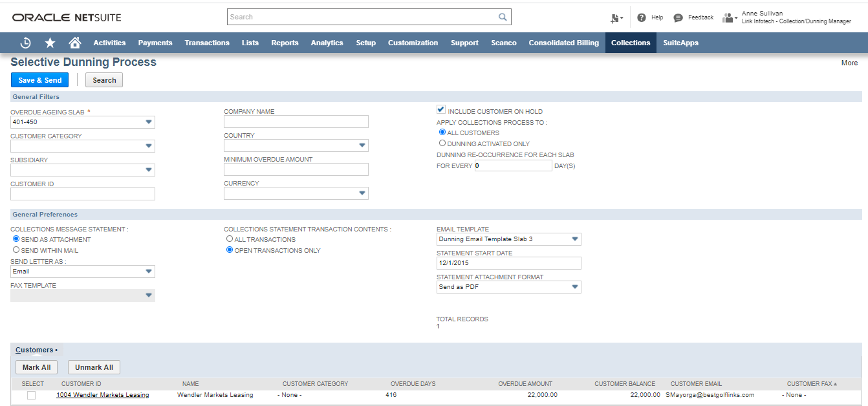Click the More link
The height and width of the screenshot is (406, 868).
(850, 63)
